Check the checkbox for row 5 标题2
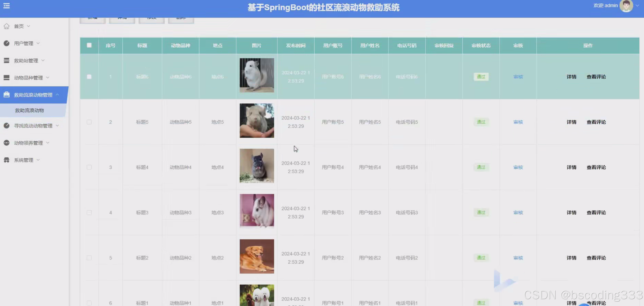The image size is (644, 306). tap(89, 258)
